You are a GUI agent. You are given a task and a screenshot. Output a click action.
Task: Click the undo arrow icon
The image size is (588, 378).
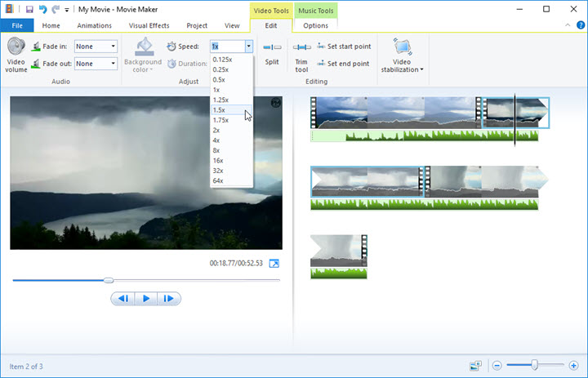(42, 9)
